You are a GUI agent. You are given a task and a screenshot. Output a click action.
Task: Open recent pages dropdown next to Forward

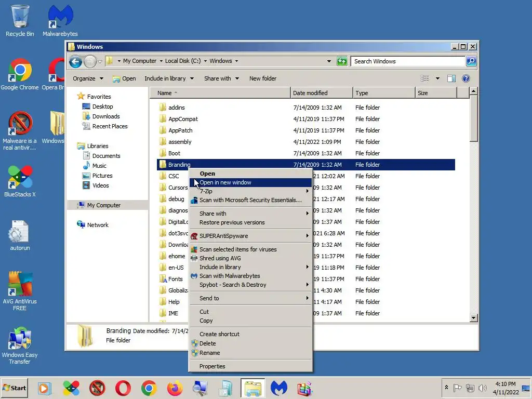point(100,62)
